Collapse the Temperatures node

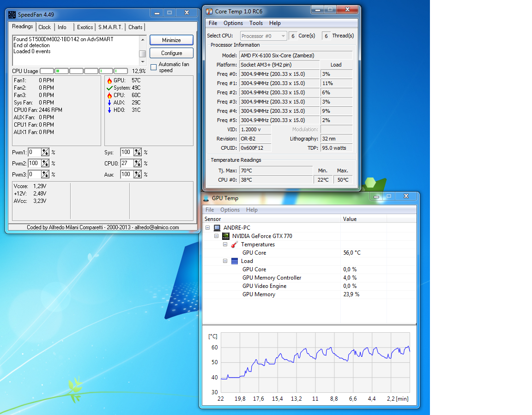[x=225, y=244]
